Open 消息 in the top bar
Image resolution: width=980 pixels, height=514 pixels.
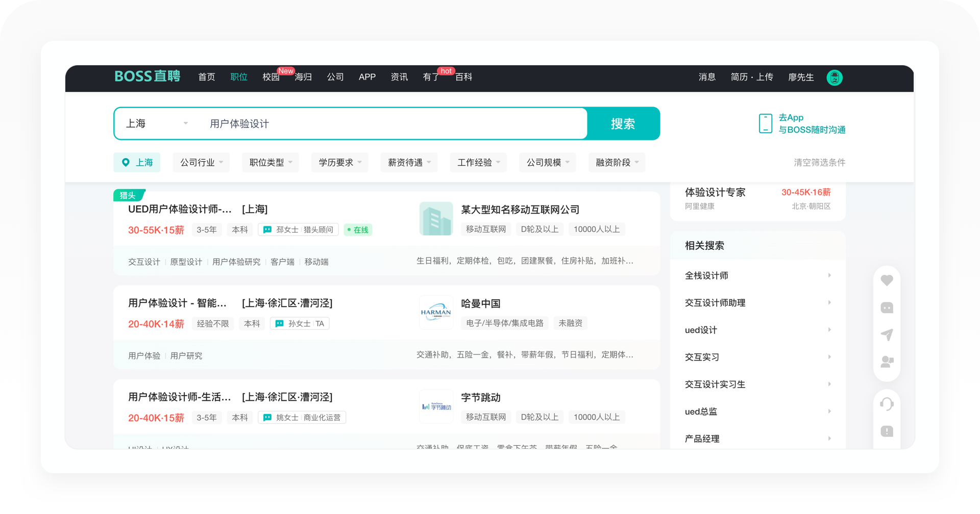pyautogui.click(x=707, y=77)
